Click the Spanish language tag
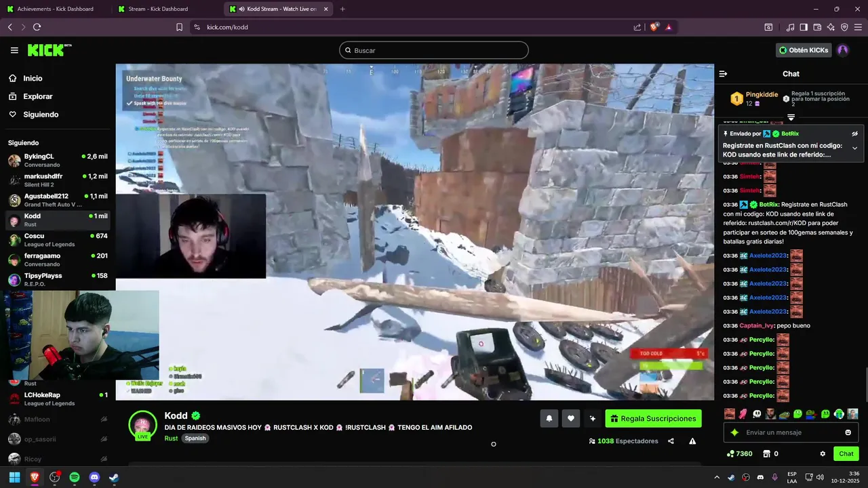868x488 pixels. 195,439
